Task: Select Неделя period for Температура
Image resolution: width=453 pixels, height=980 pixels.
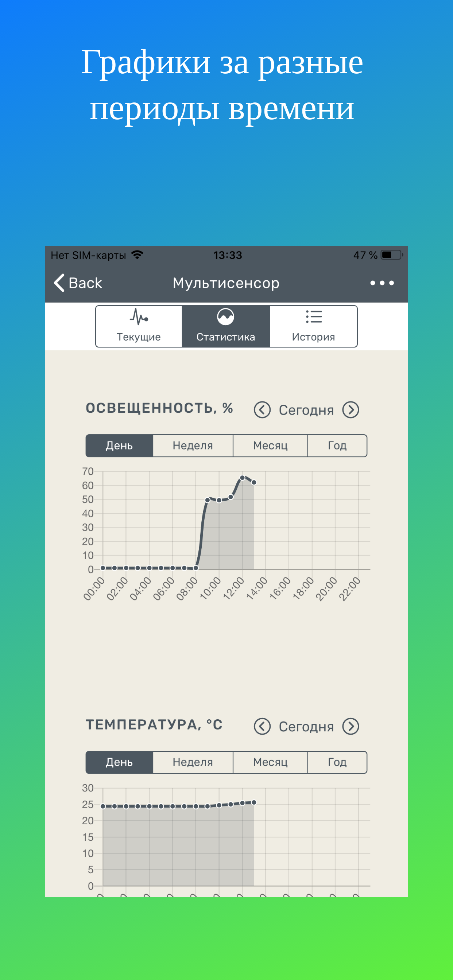Action: (193, 762)
